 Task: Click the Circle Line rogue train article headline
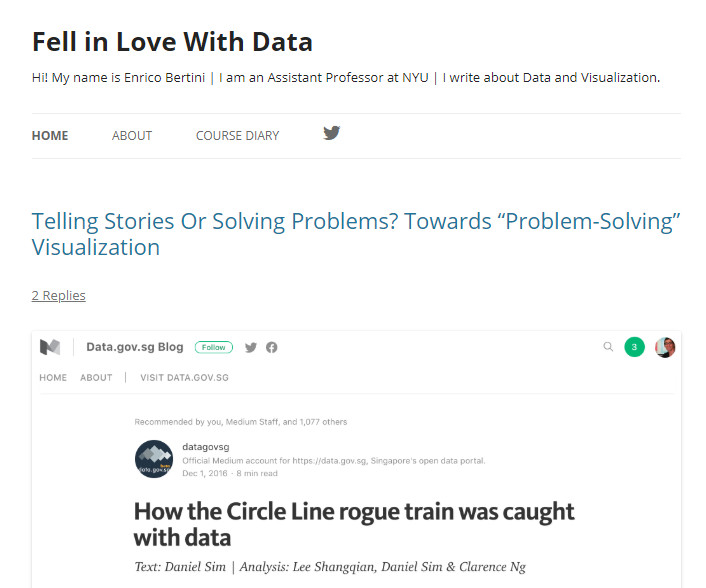[x=354, y=525]
